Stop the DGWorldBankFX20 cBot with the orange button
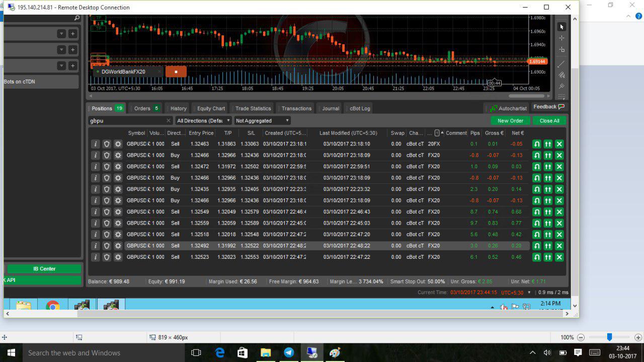 pos(176,71)
